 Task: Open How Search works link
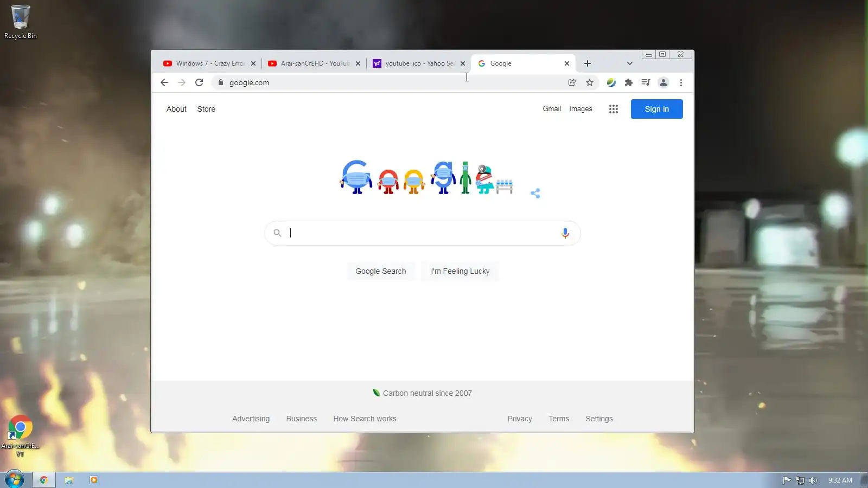click(365, 419)
